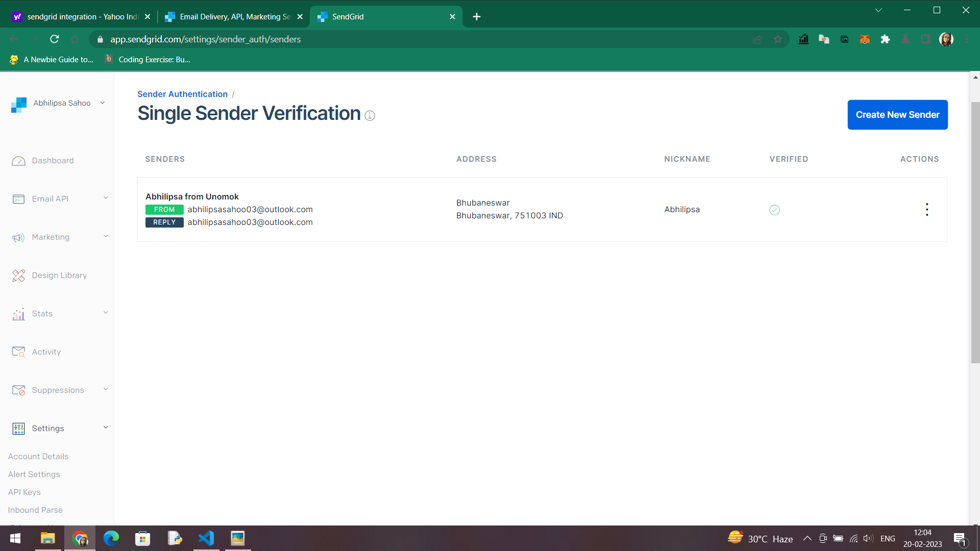Open Visual Studio Code from the taskbar
This screenshot has width=980, height=551.
tap(206, 538)
